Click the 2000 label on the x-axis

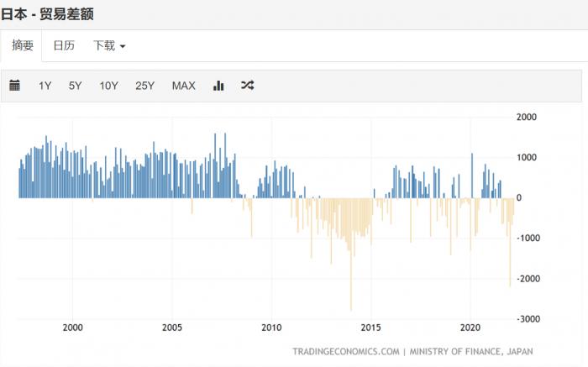73,328
